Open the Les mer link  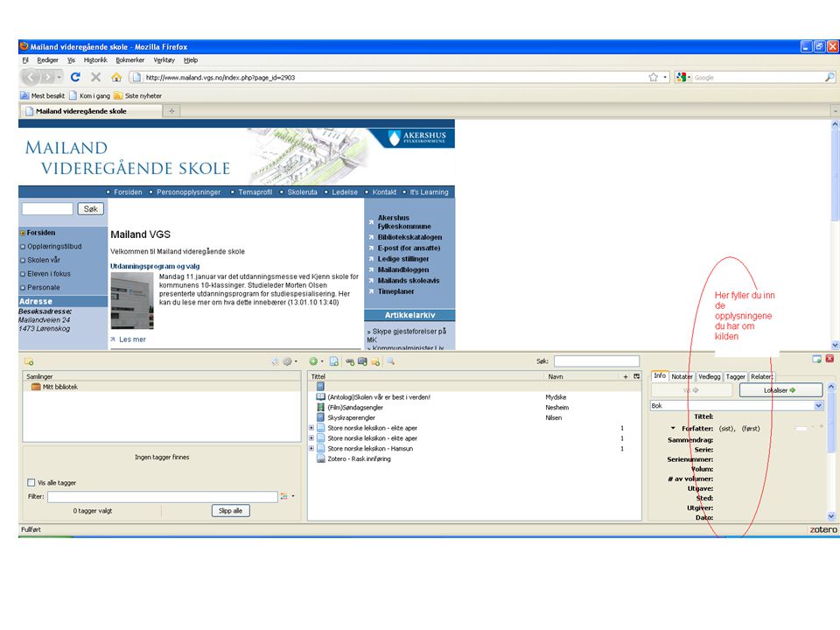coord(132,339)
